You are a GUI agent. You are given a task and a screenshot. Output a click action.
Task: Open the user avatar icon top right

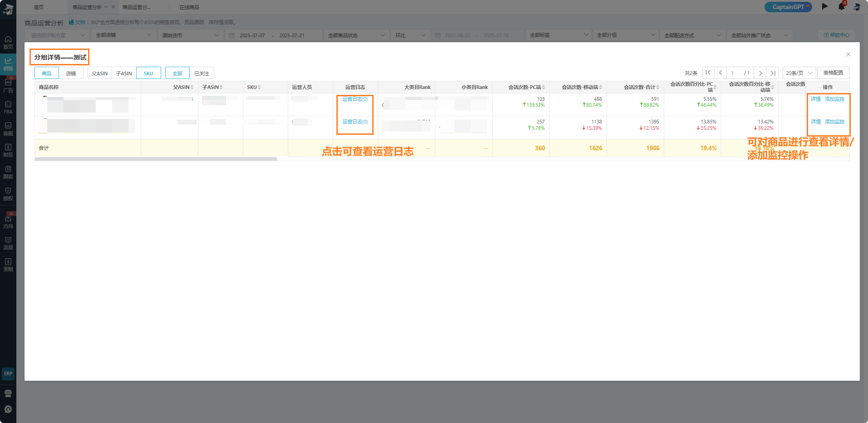857,7
